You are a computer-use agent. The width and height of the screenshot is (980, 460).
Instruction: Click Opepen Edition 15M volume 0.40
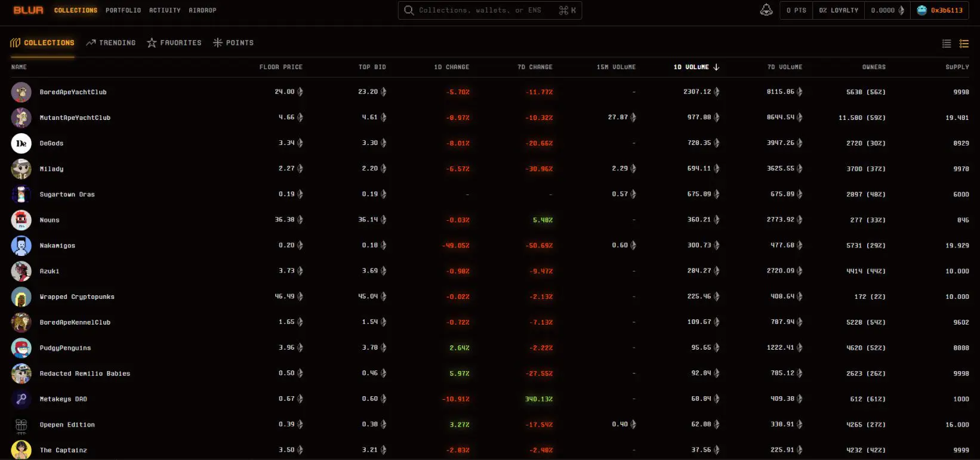point(624,425)
